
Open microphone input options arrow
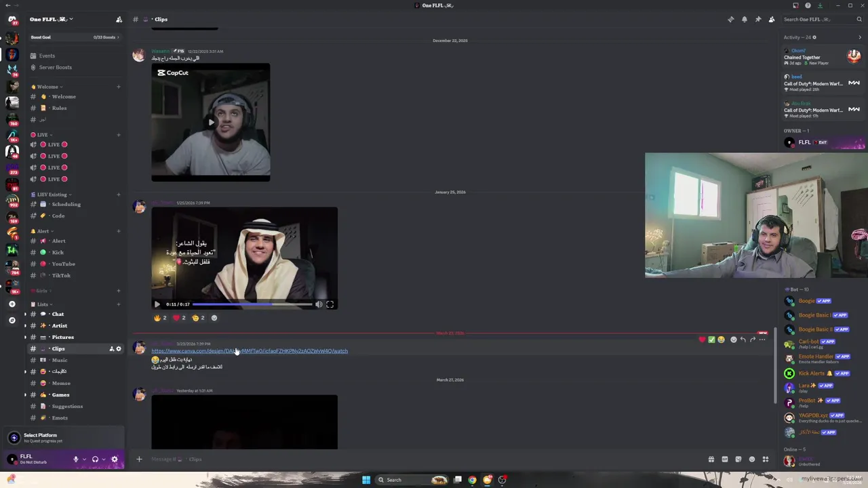pyautogui.click(x=84, y=459)
